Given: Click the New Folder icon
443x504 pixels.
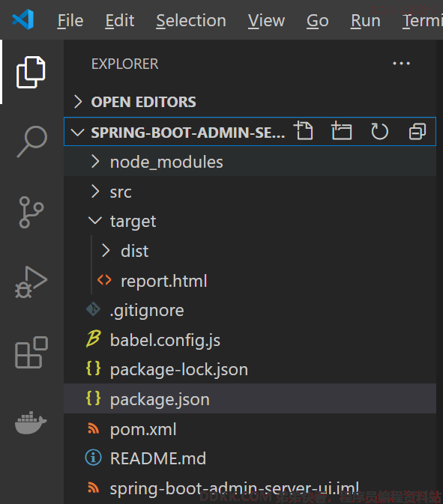Looking at the screenshot, I should tap(342, 131).
